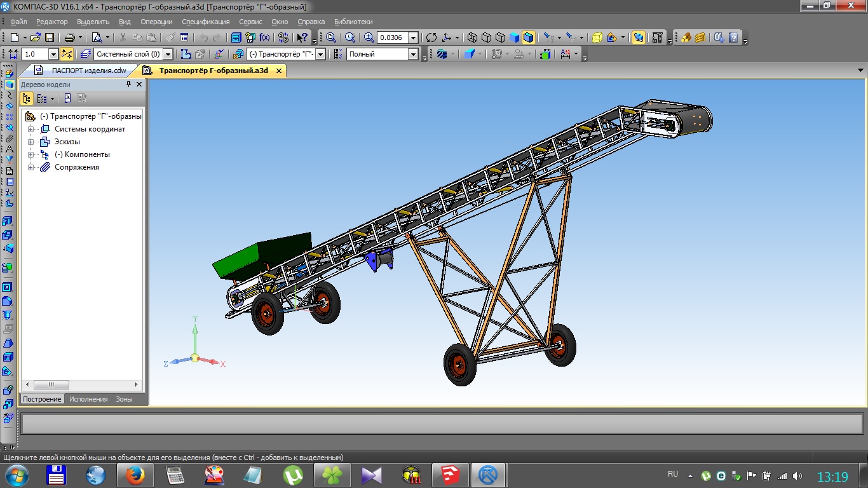Open the Спецификация menu

(x=205, y=22)
